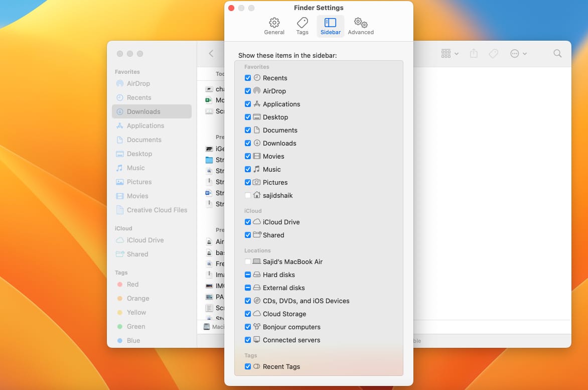Screen dimensions: 588x390
Task: Check the Sajid's MacBook Air checkbox
Action: tap(248, 262)
